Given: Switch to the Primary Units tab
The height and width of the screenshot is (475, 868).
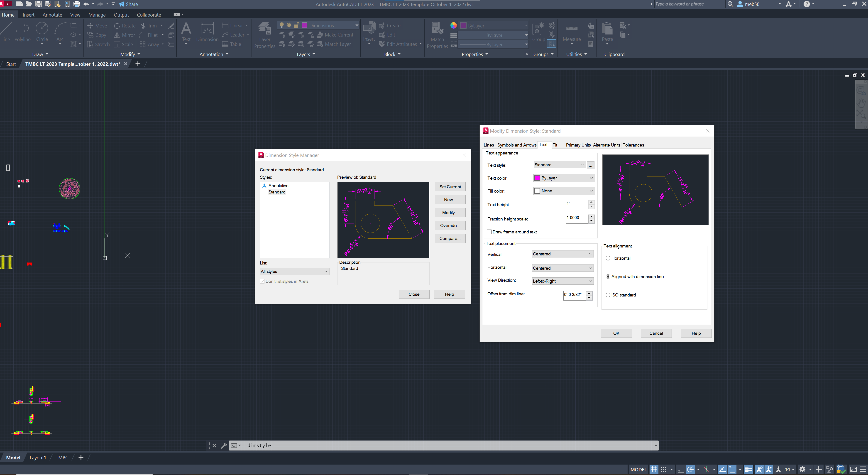Looking at the screenshot, I should pyautogui.click(x=578, y=145).
